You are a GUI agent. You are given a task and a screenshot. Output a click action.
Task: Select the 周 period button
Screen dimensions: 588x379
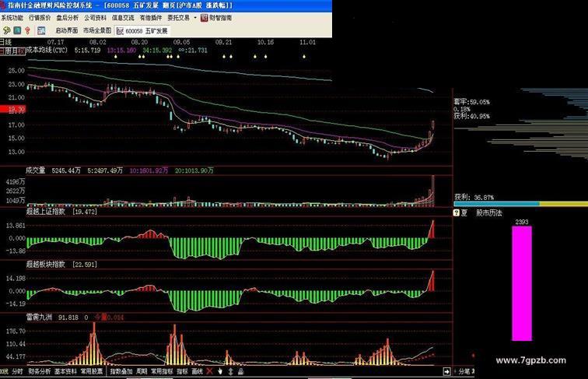coord(8,51)
